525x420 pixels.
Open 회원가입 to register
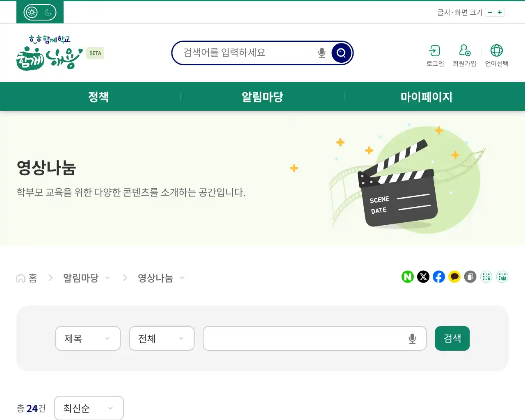coord(464,55)
